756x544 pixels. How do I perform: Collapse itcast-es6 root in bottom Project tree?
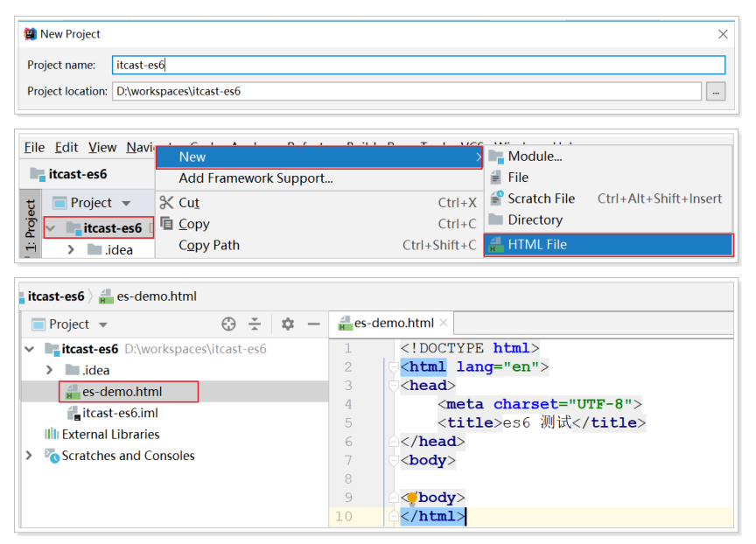pyautogui.click(x=30, y=349)
